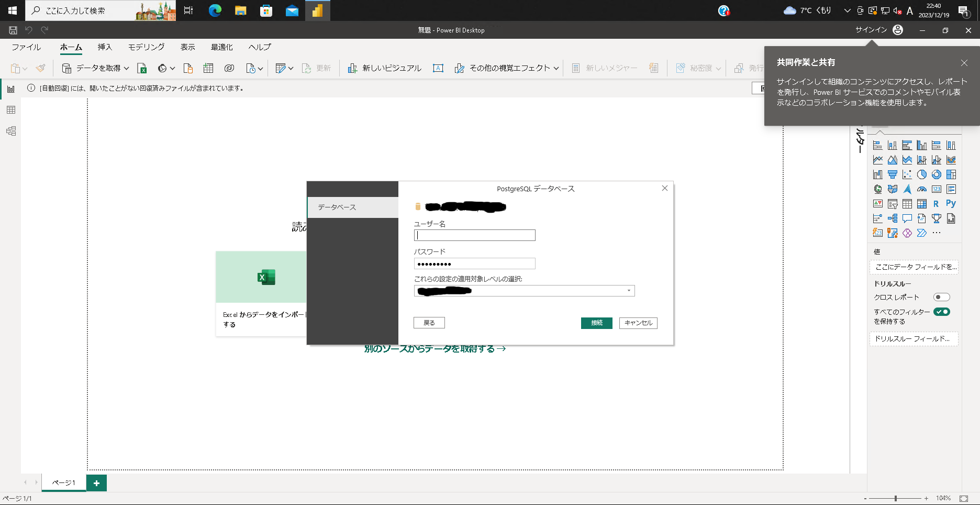Select the treemap visual
The width and height of the screenshot is (980, 505).
pos(951,174)
